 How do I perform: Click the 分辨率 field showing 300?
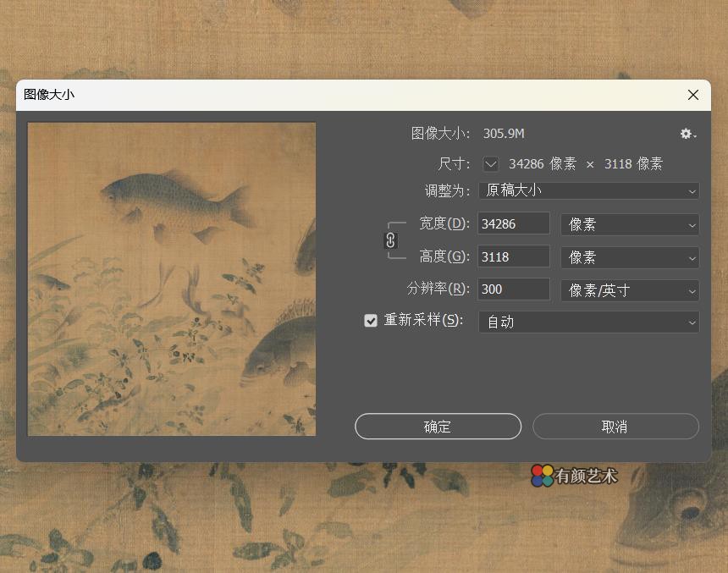point(514,289)
